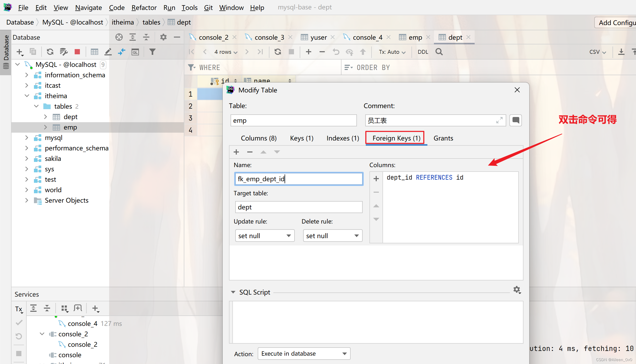Open the CSV export format dropdown

click(598, 52)
